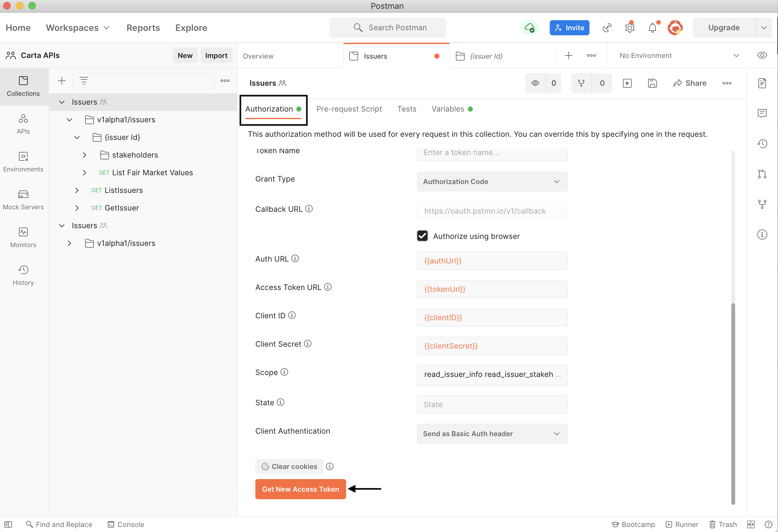Open a new tab with plus icon
Screen dimensions: 778x532
568,55
